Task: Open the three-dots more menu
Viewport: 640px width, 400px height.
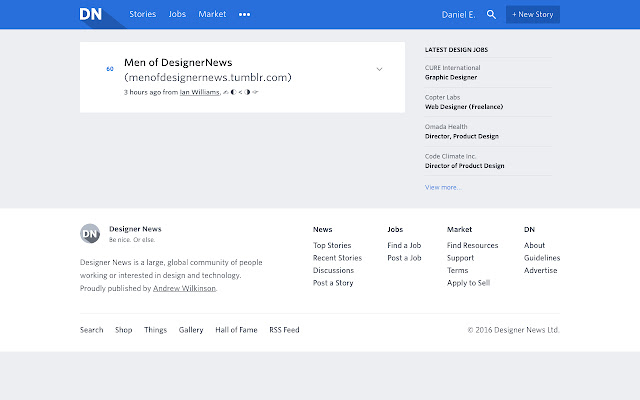Action: tap(244, 15)
